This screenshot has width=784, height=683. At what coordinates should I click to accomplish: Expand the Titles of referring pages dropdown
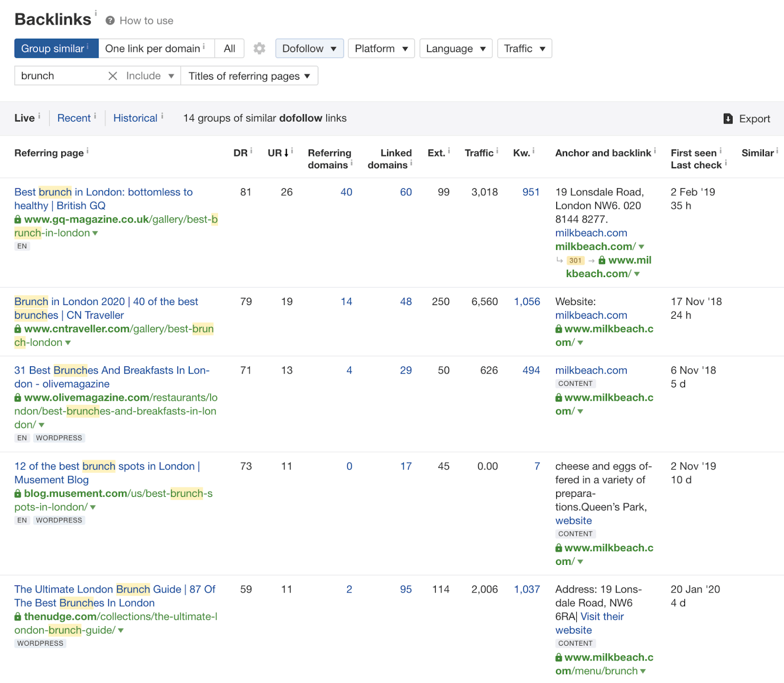coord(249,76)
